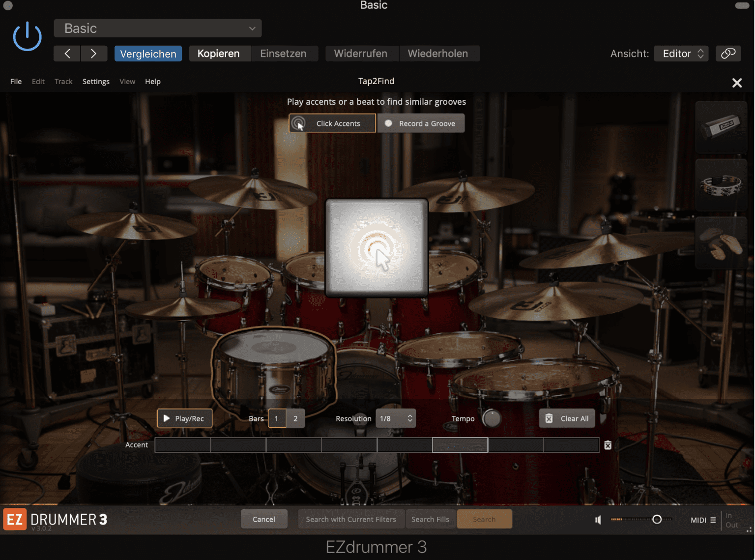Click the Cancel button

pyautogui.click(x=264, y=519)
